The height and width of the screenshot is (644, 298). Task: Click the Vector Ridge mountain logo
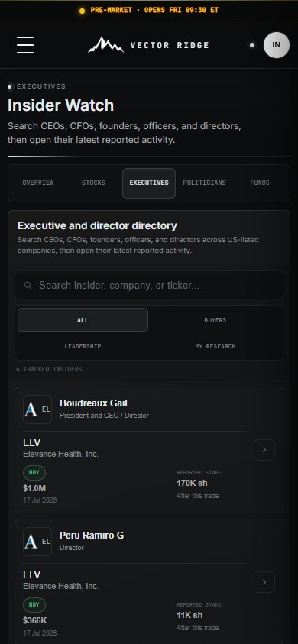click(105, 45)
